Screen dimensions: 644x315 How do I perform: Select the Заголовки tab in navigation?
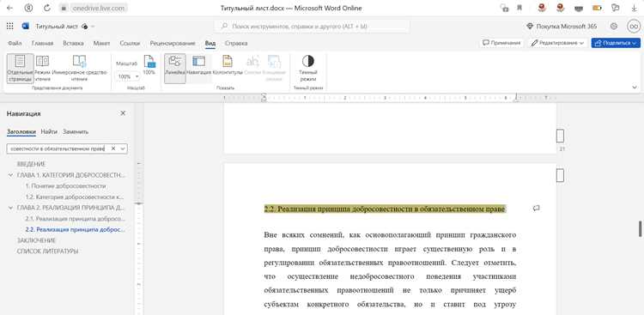click(x=21, y=132)
